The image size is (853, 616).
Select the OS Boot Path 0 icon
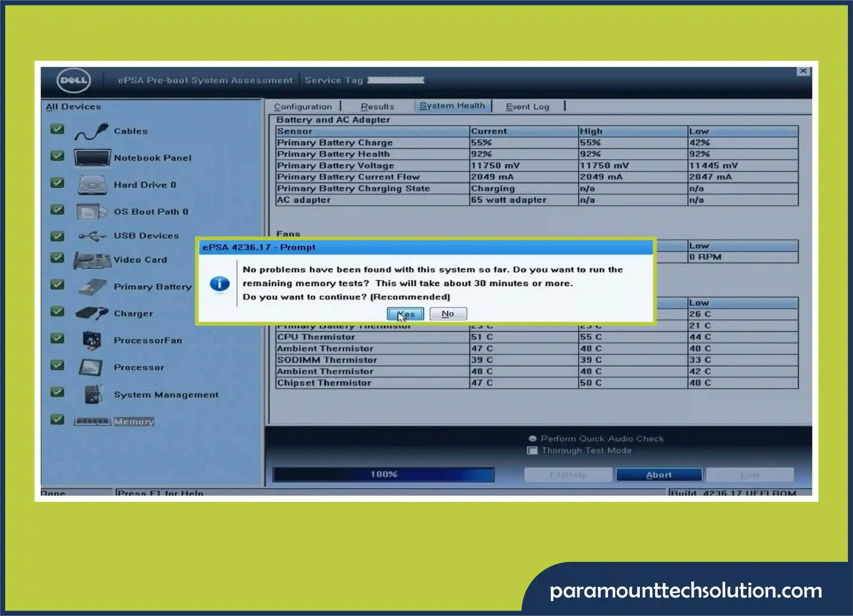pos(92,211)
